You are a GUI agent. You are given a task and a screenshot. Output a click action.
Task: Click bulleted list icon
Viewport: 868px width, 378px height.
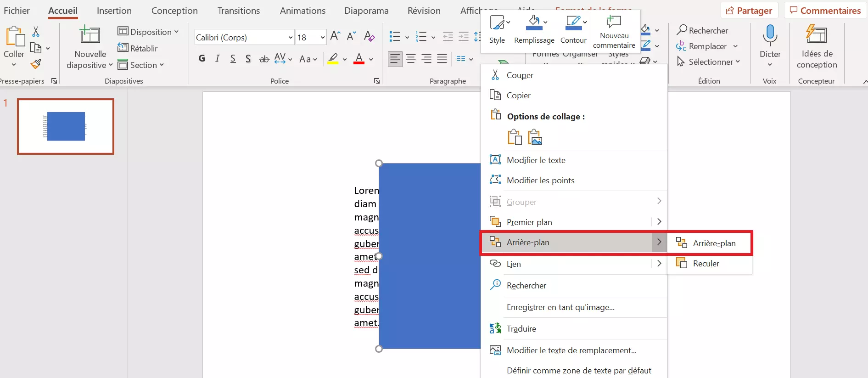click(395, 37)
